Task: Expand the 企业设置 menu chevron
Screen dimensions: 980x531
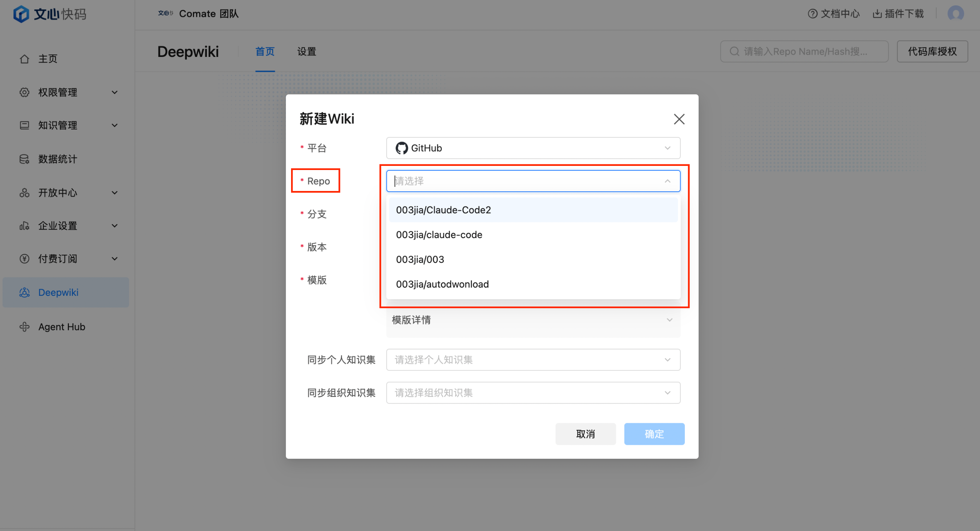Action: (x=115, y=226)
